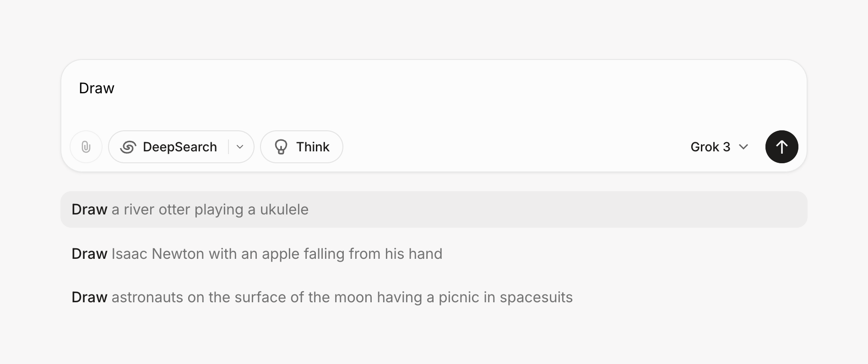
Task: Submit the prompt with the send button
Action: point(781,147)
